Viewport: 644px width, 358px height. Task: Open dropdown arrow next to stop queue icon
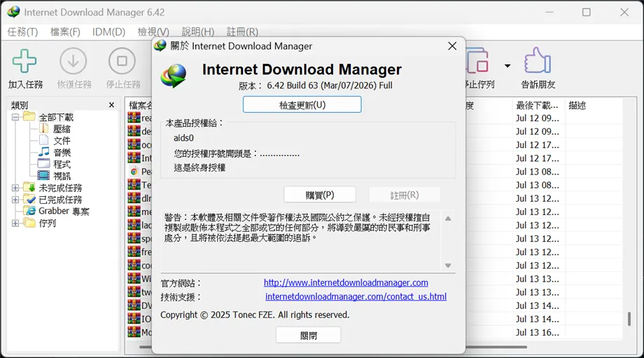point(507,66)
